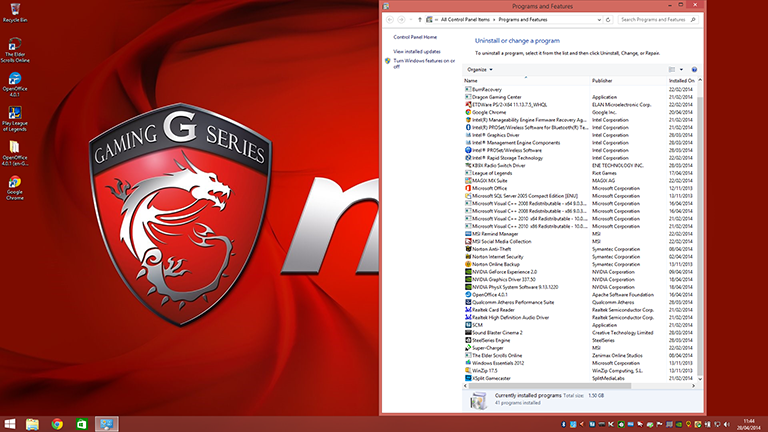The image size is (768, 432).
Task: Click the Bluetooth icon in the system tray
Action: coord(563,424)
